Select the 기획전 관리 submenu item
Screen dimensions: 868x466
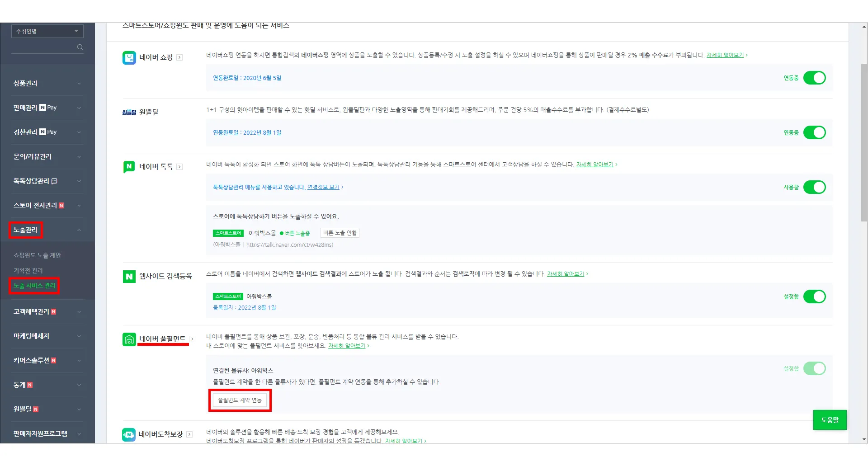[28, 270]
